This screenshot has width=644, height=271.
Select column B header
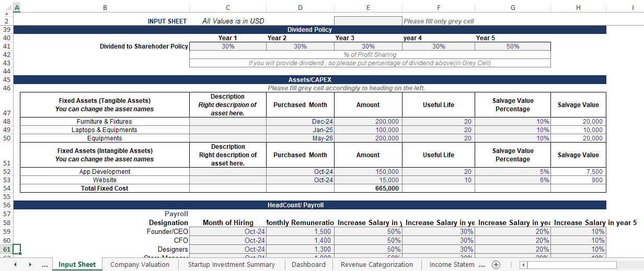(x=105, y=7)
